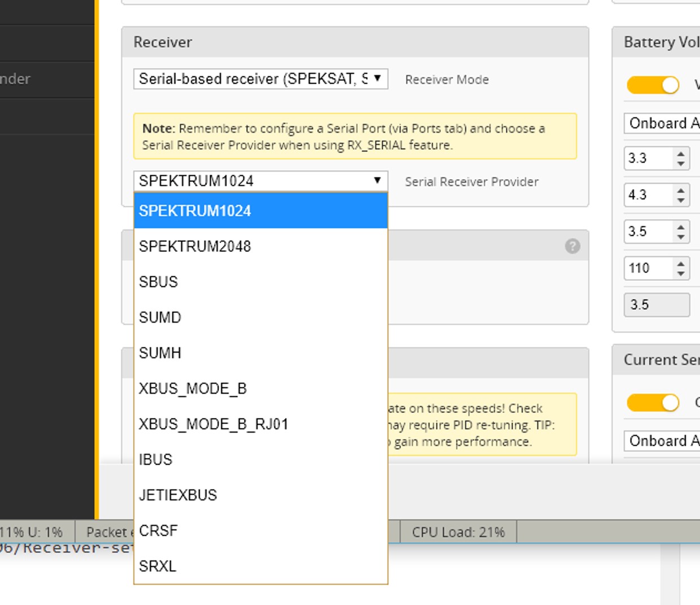This screenshot has width=700, height=605.
Task: Increase the 3.3 voltage value stepper
Action: point(681,154)
